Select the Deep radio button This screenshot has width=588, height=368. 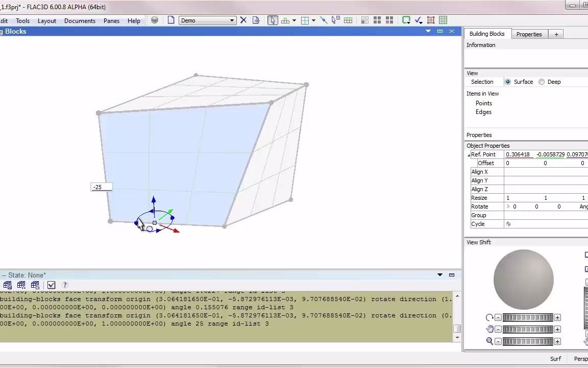coord(541,82)
